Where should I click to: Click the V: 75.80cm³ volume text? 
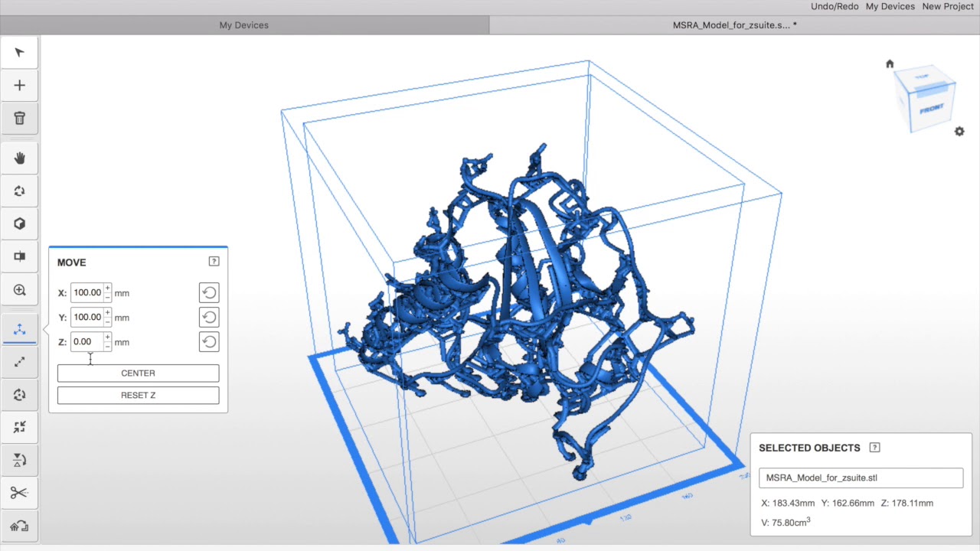click(x=786, y=523)
